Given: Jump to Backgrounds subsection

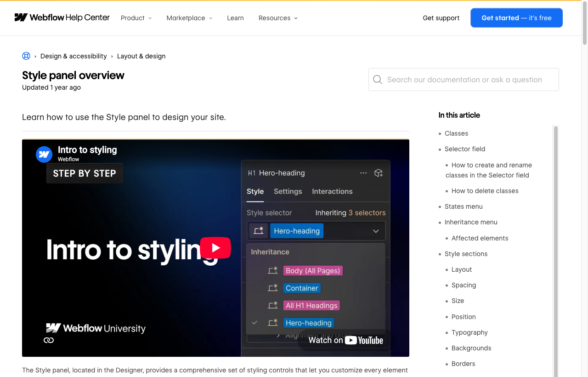Looking at the screenshot, I should 471,348.
